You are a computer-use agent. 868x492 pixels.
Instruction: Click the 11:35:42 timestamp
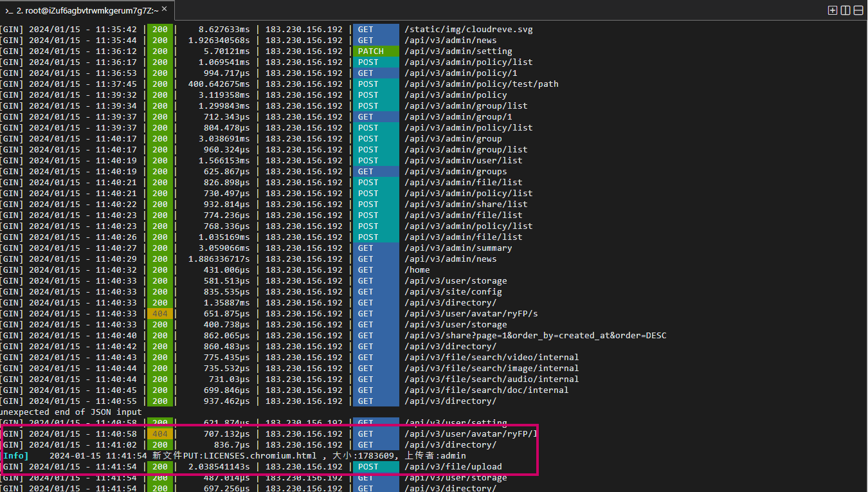point(116,30)
